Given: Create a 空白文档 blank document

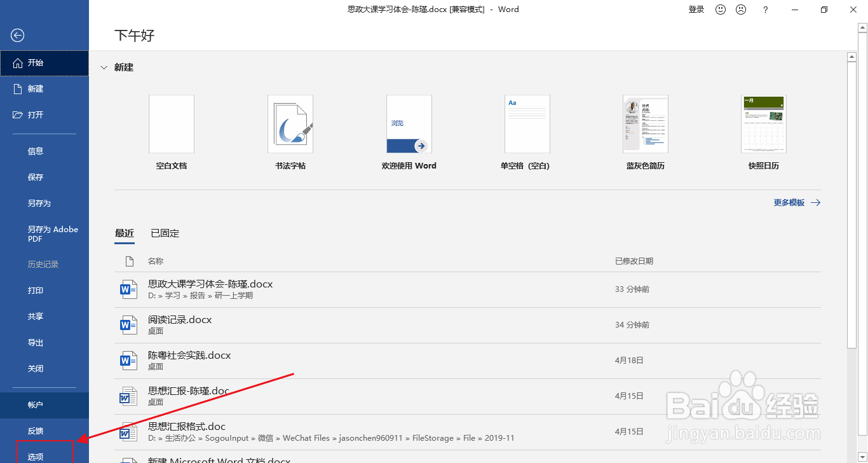Looking at the screenshot, I should [172, 133].
